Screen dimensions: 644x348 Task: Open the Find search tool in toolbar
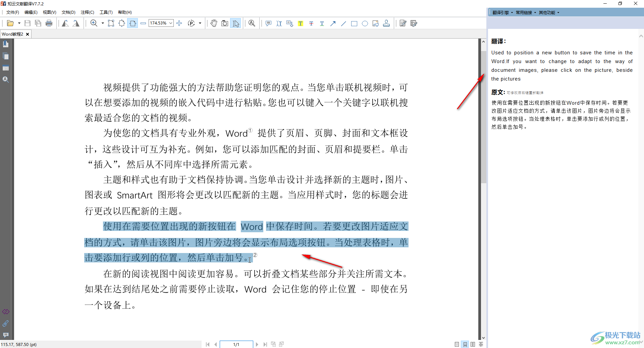[x=252, y=23]
